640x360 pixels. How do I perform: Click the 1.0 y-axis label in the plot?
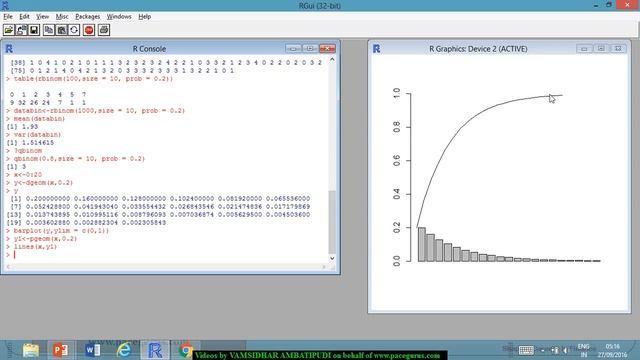(x=396, y=93)
